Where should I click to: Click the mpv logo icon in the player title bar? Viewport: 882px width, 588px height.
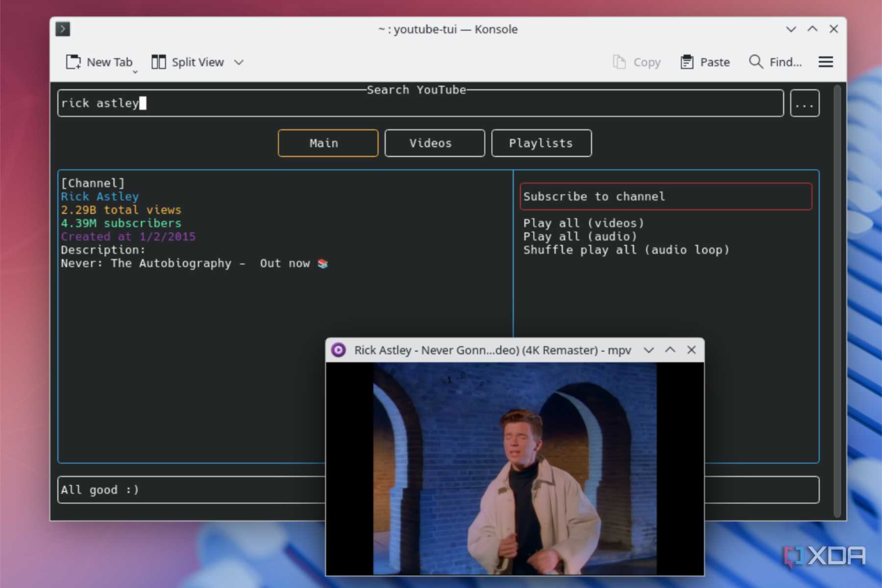click(338, 350)
